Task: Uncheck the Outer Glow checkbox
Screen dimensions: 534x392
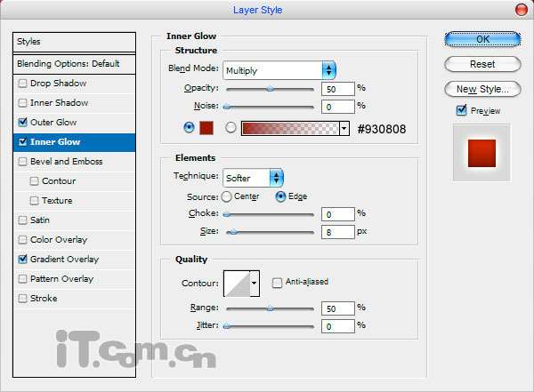Action: 22,122
